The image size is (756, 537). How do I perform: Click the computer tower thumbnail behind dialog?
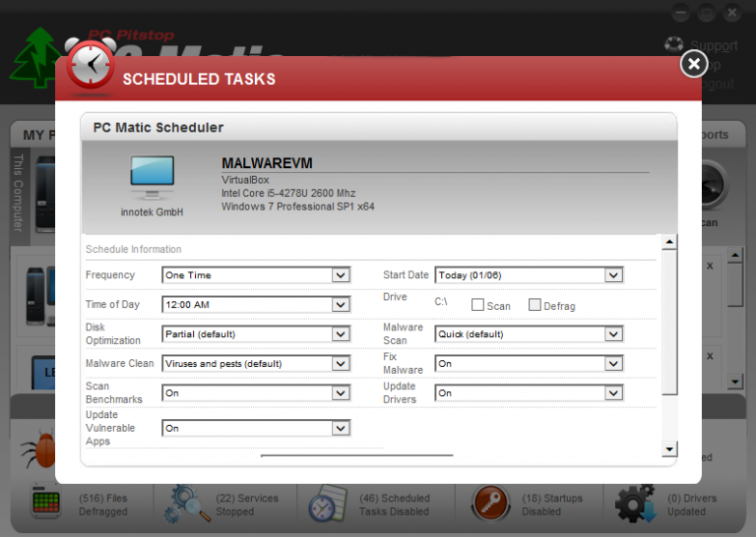(45, 194)
